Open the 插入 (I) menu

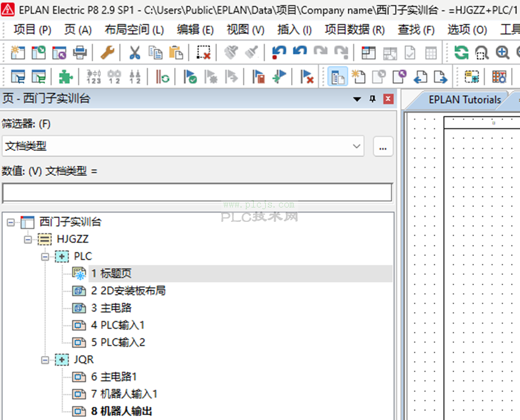(x=294, y=30)
